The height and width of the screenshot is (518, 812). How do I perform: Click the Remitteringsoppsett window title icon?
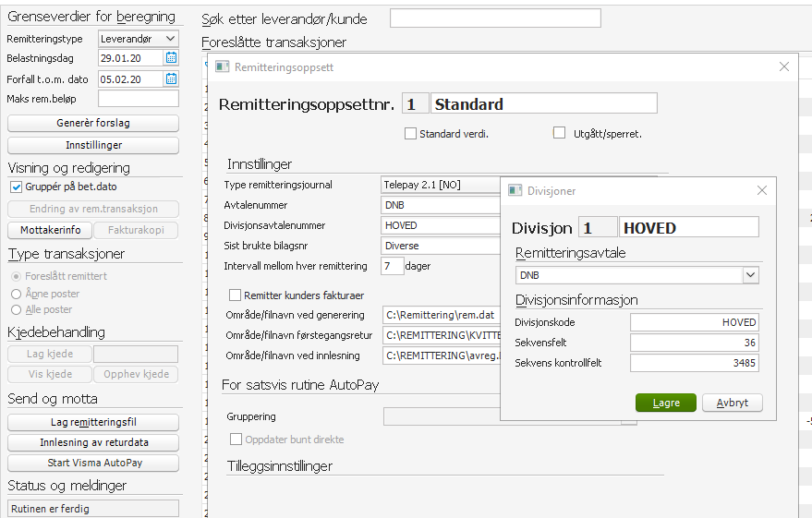pos(222,66)
